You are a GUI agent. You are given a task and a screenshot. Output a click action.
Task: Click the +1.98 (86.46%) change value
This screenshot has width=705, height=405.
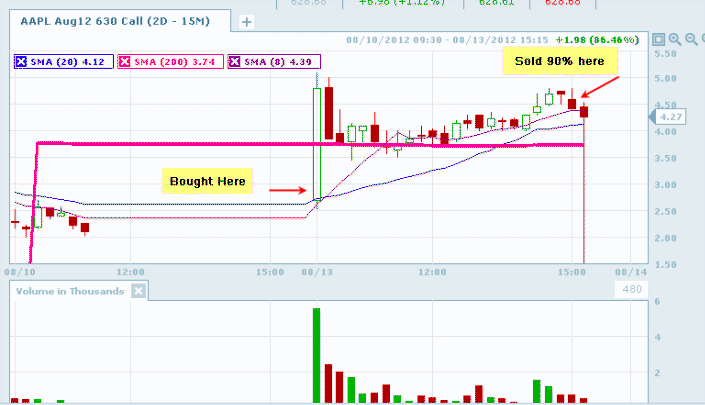[598, 40]
